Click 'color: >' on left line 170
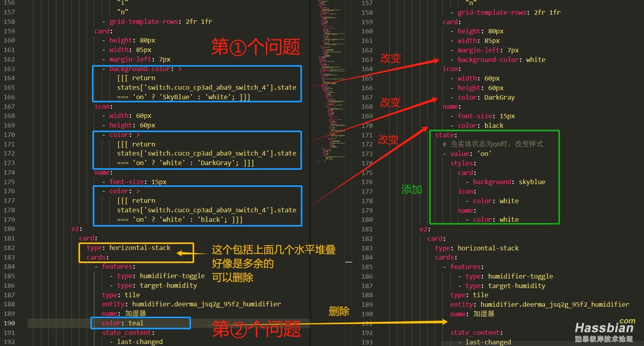 point(125,135)
